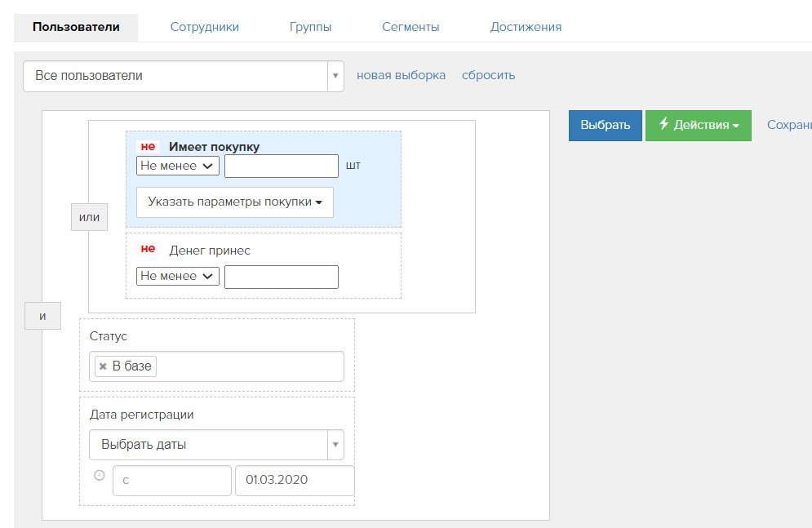The height and width of the screenshot is (528, 812).
Task: Toggle the и group operator
Action: point(42,316)
